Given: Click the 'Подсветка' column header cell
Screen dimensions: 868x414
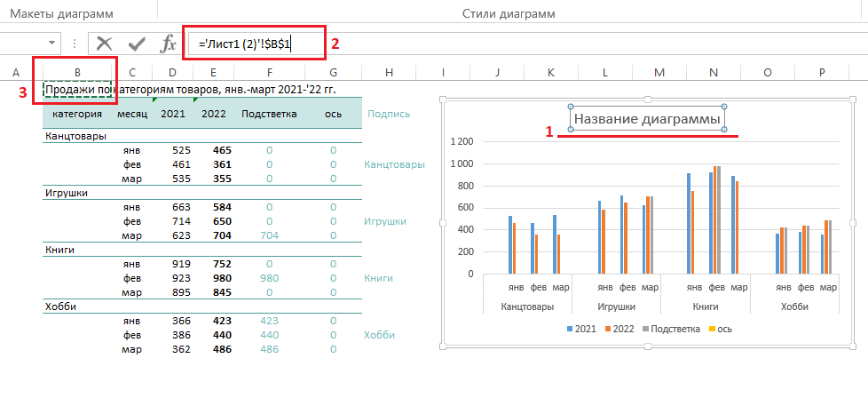Looking at the screenshot, I should [269, 114].
